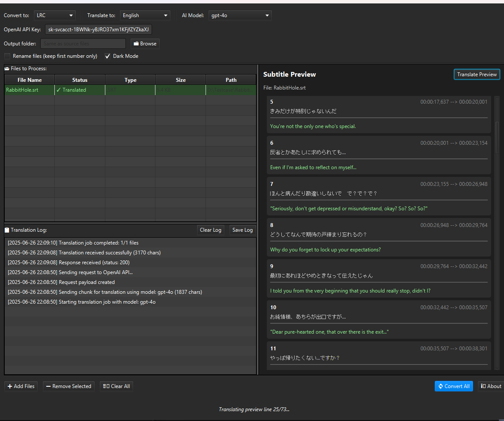Select log line 'Translation received successfully (3170 chars)'
504x421 pixels.
point(130,253)
